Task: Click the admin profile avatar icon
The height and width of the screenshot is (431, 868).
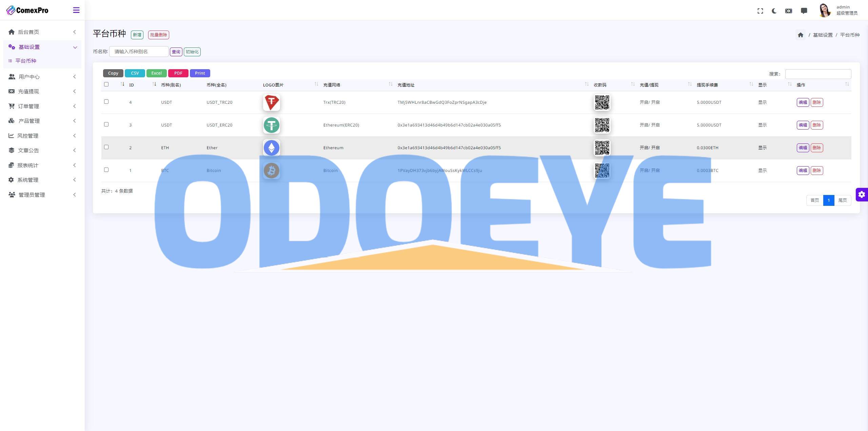Action: (825, 10)
